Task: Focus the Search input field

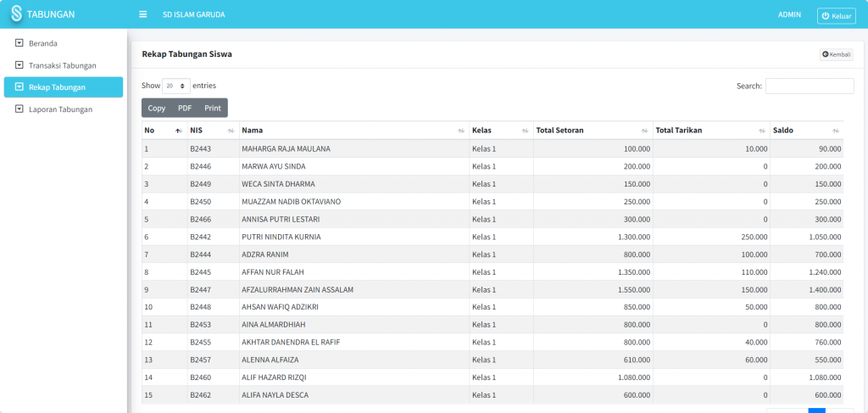Action: [x=810, y=86]
